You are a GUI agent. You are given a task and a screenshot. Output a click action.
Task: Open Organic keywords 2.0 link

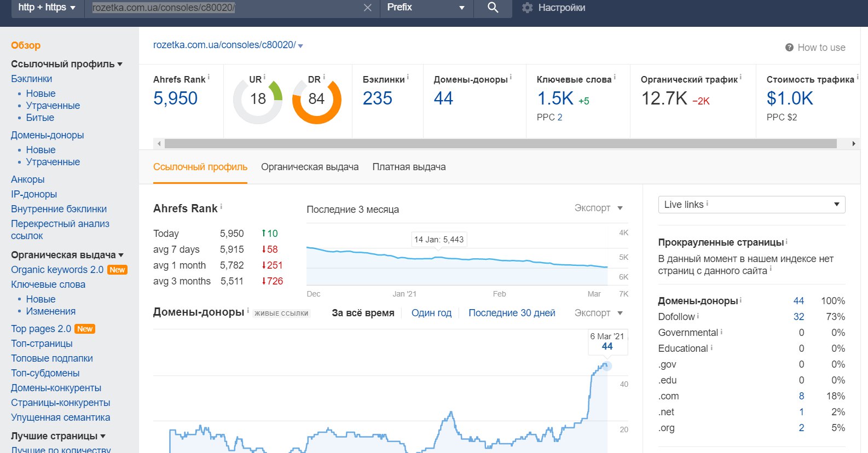point(57,270)
